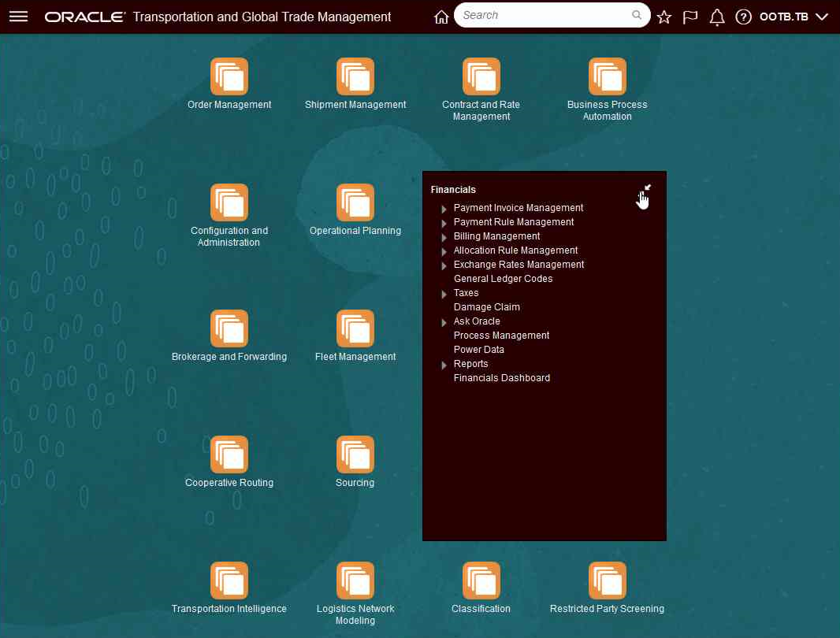
Task: Click the OOTB.TB username text
Action: point(784,17)
